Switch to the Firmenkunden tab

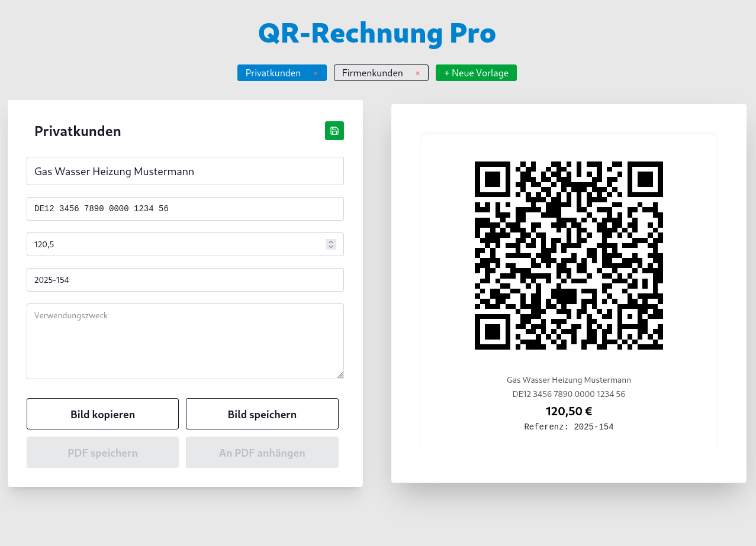pos(373,73)
